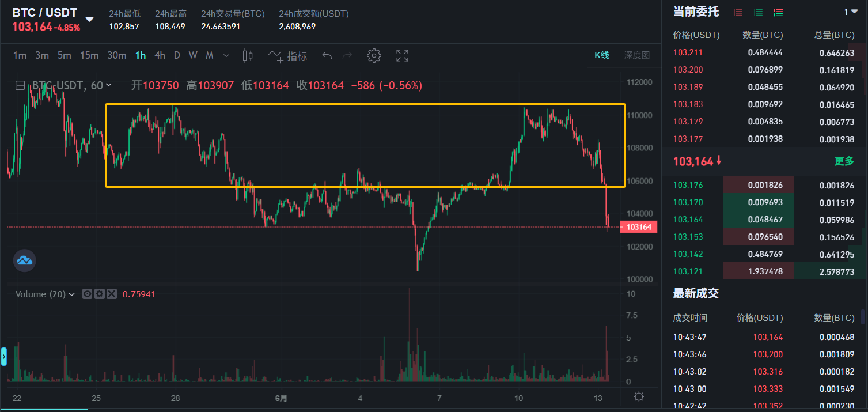This screenshot has width=868, height=412.
Task: Show combined buy and sell order book
Action: coord(778,12)
